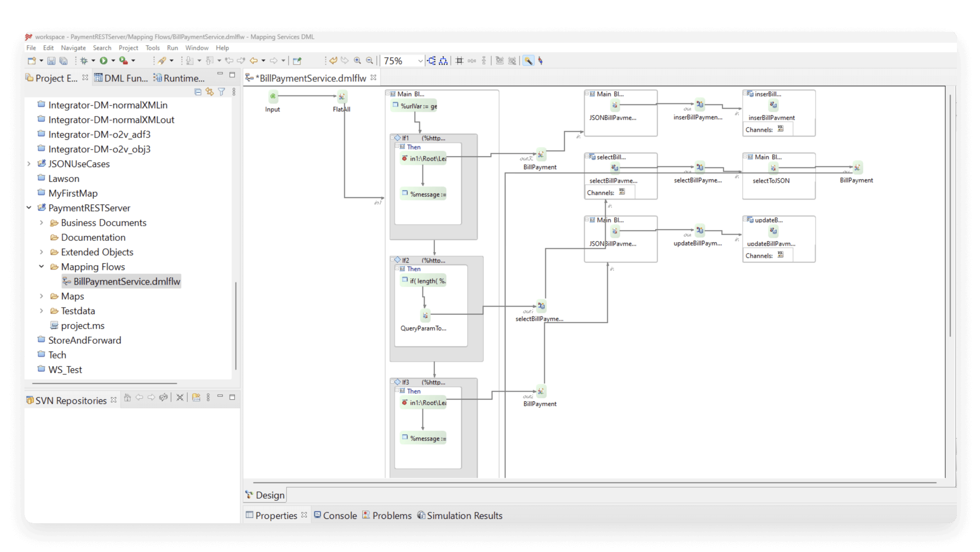This screenshot has width=980, height=552.
Task: Select BillPaymentService.dmlflw in the tree
Action: coord(126,282)
